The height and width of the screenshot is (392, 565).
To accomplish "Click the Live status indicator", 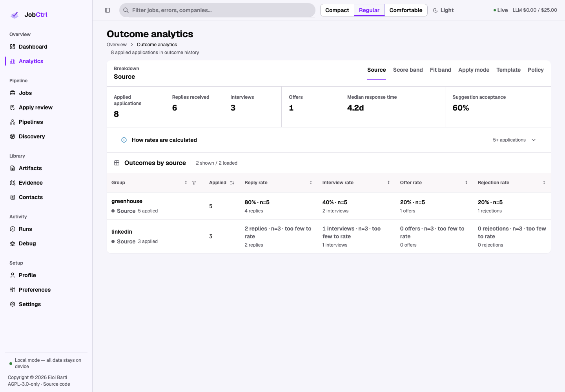I will pyautogui.click(x=501, y=10).
